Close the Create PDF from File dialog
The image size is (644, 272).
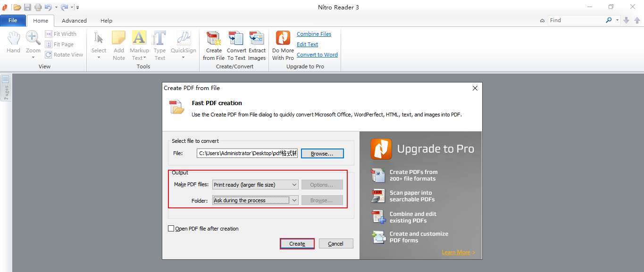[475, 88]
